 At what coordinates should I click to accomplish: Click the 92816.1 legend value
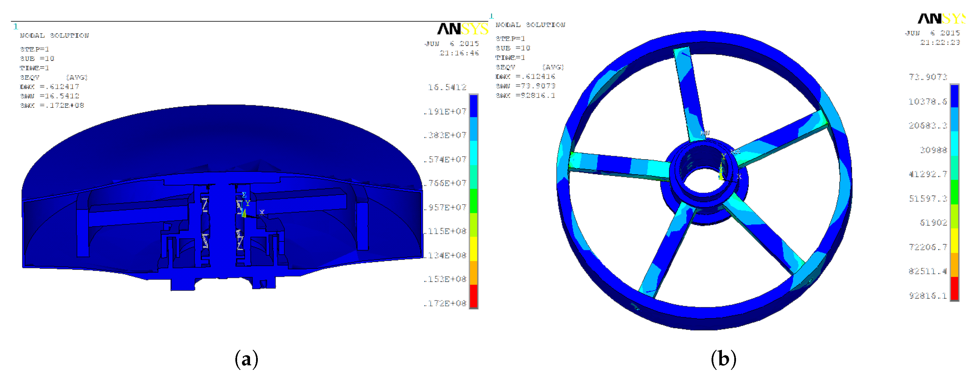tap(928, 296)
